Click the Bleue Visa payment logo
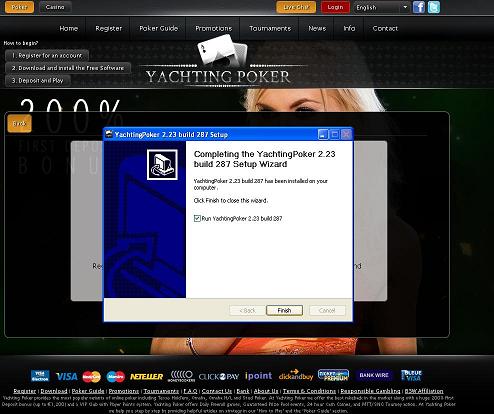This screenshot has width=494, height=414. [411, 375]
